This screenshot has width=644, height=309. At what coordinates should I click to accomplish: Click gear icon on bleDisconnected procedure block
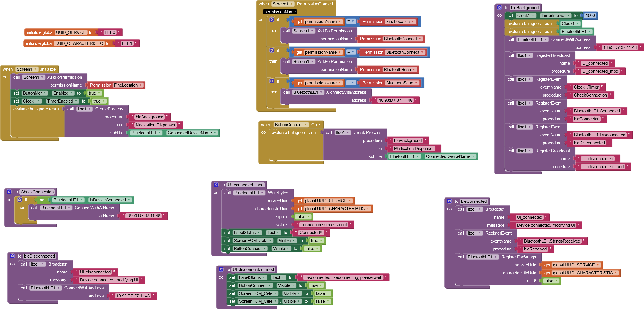[12, 256]
